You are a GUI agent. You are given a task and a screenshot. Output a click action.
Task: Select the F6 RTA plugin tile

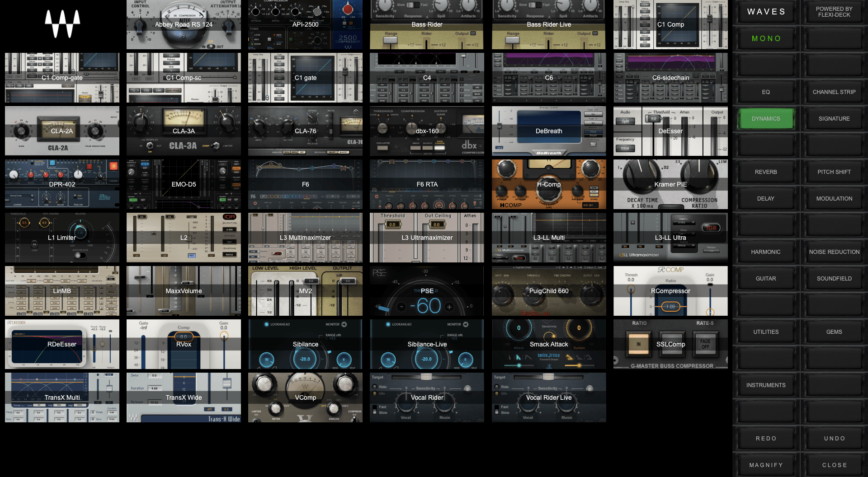tap(427, 184)
